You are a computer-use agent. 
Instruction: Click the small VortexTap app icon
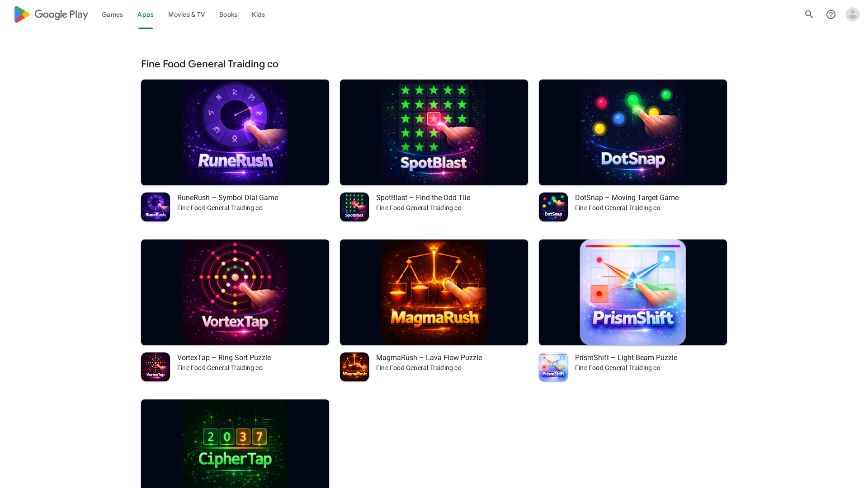click(x=156, y=367)
